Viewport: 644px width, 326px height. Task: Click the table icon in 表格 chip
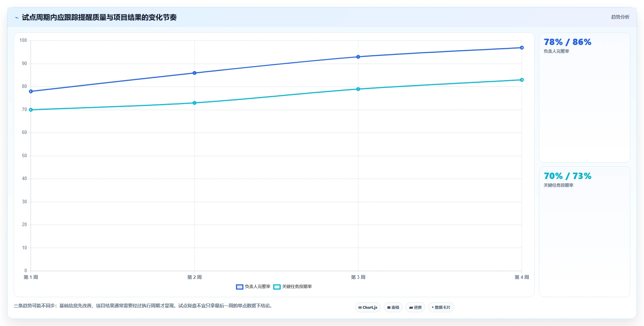389,308
